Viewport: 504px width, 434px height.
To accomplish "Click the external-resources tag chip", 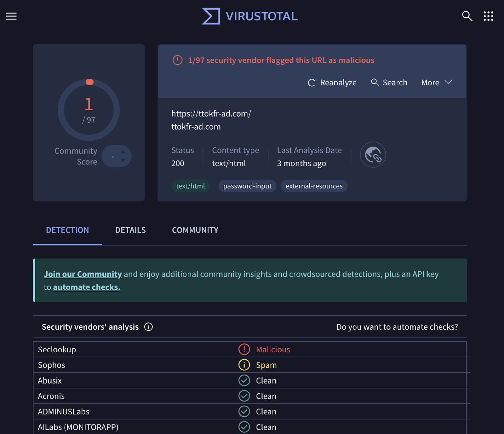I will 314,186.
